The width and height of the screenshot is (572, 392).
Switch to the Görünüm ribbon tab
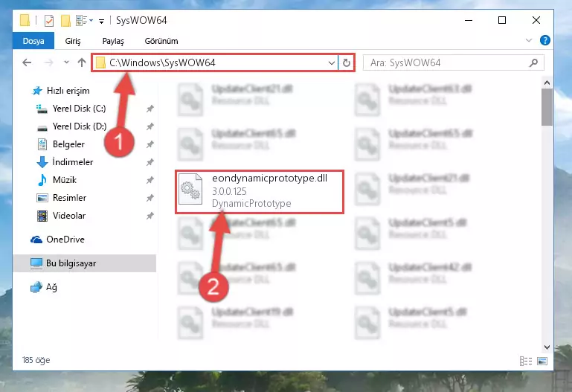161,41
